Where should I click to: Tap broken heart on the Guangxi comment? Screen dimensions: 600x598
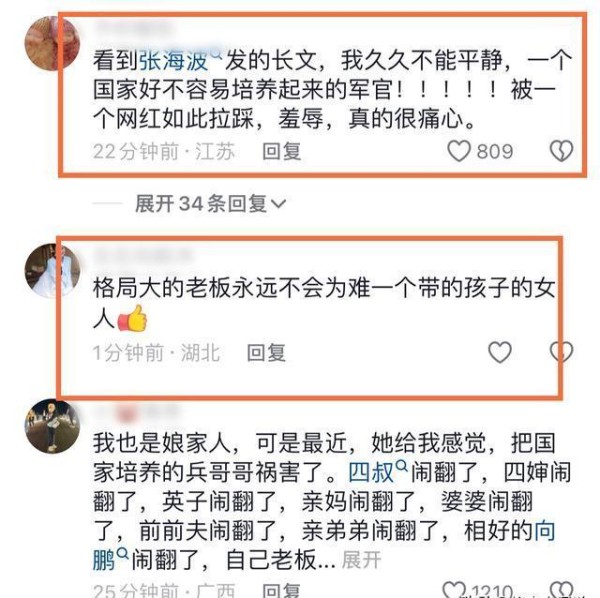(561, 590)
